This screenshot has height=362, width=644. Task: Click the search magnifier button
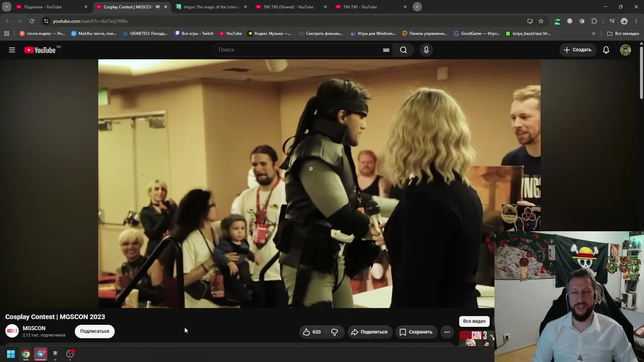click(404, 50)
